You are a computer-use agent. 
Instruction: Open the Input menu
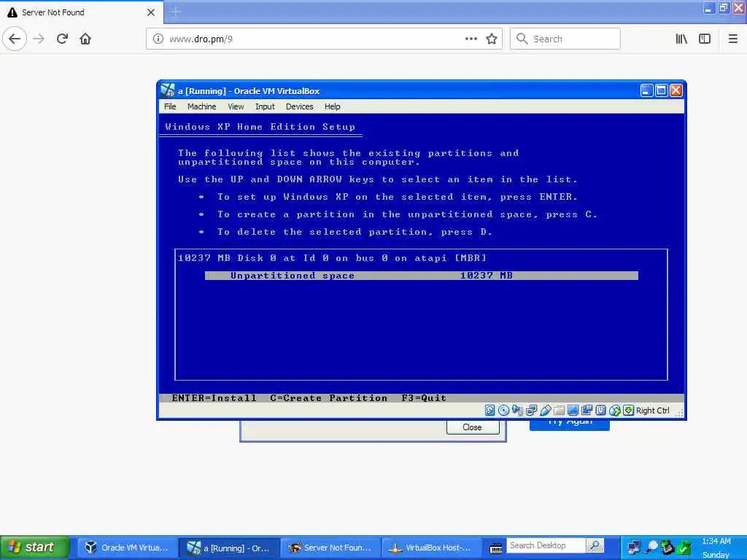click(265, 106)
